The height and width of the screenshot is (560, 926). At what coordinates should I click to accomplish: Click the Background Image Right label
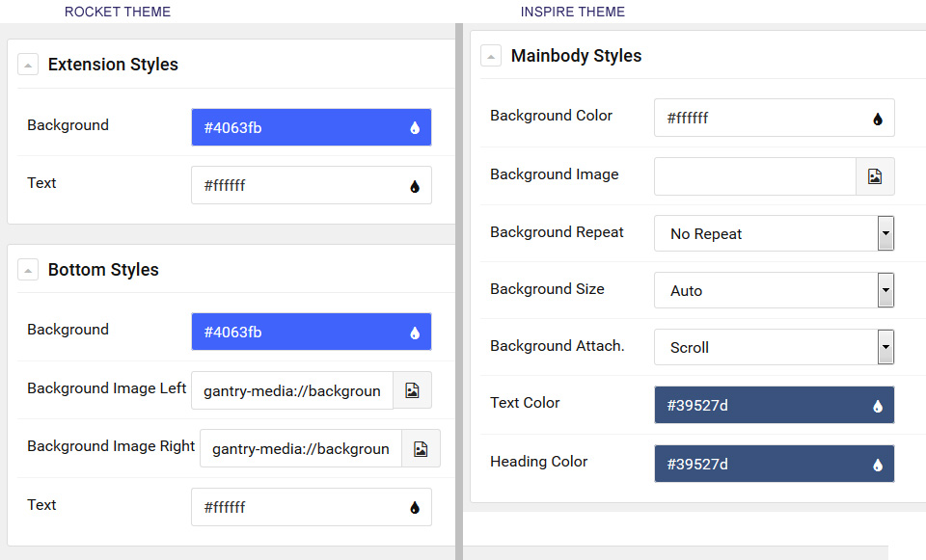[x=111, y=445]
